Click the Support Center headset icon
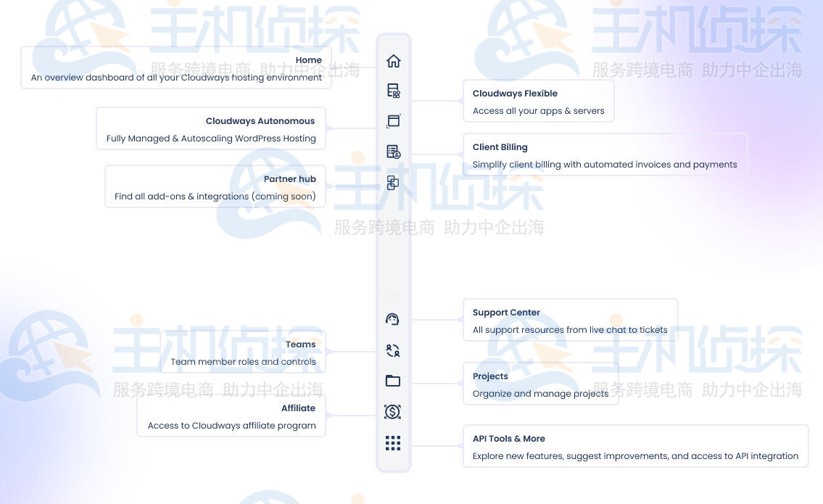The height and width of the screenshot is (504, 823). (392, 319)
